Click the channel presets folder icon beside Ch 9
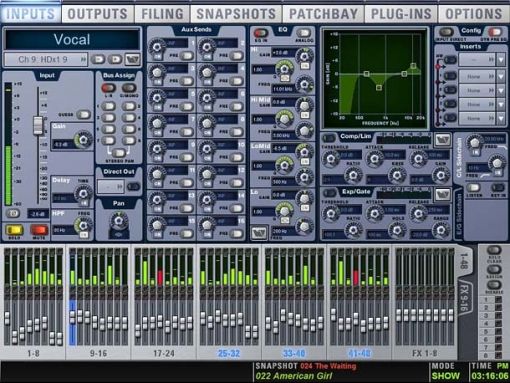 133,59
